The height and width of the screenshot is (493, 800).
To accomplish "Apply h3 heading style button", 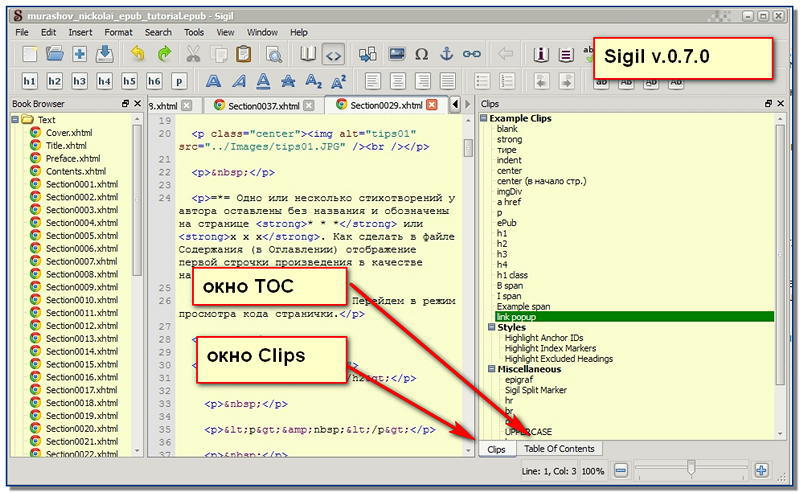I will tap(79, 81).
